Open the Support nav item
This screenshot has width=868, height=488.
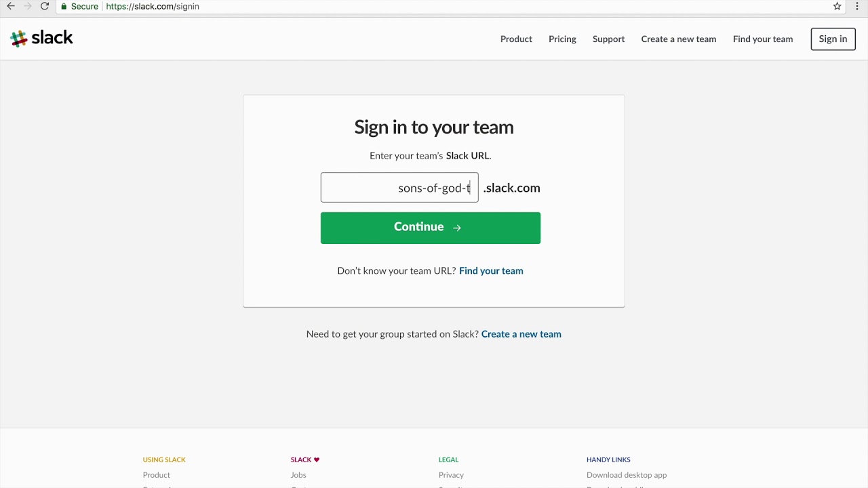pos(608,39)
